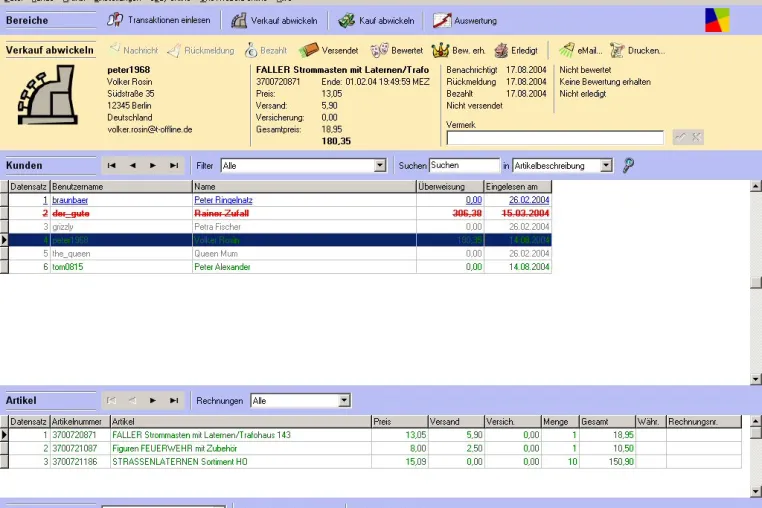Confirm Vermerk with checkmark button
Viewport: 762px width, 508px height.
pos(680,138)
